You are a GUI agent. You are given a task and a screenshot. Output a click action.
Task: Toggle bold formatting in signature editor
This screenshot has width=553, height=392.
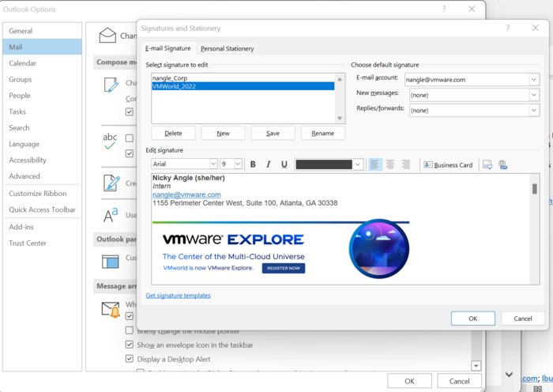[253, 164]
